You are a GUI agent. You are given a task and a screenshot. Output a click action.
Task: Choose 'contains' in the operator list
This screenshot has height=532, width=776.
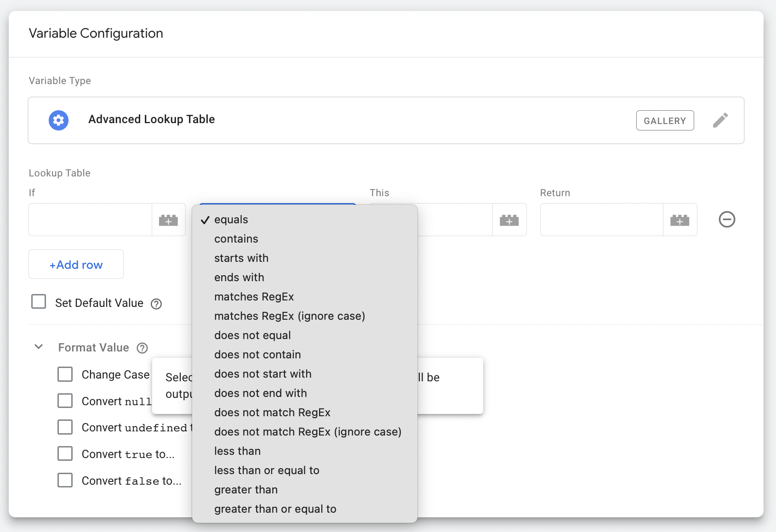tap(305, 239)
